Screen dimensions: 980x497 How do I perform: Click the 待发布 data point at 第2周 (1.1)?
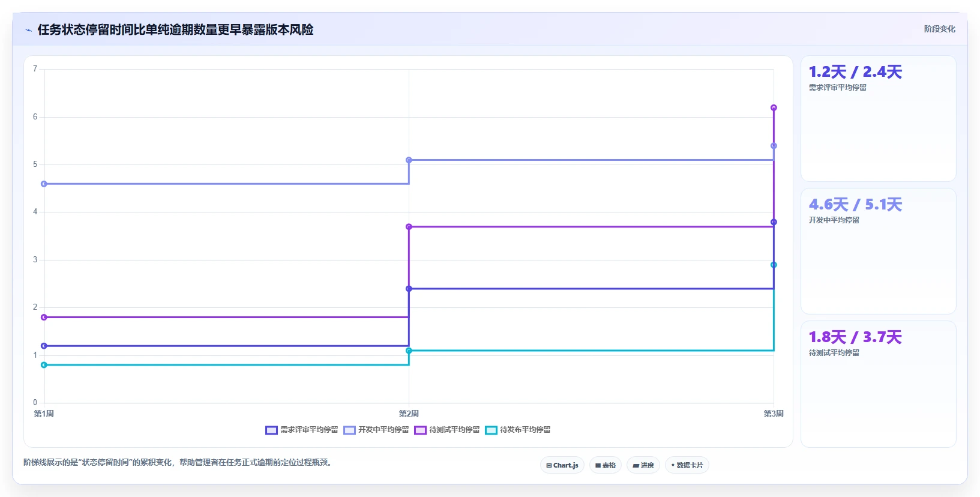(409, 351)
